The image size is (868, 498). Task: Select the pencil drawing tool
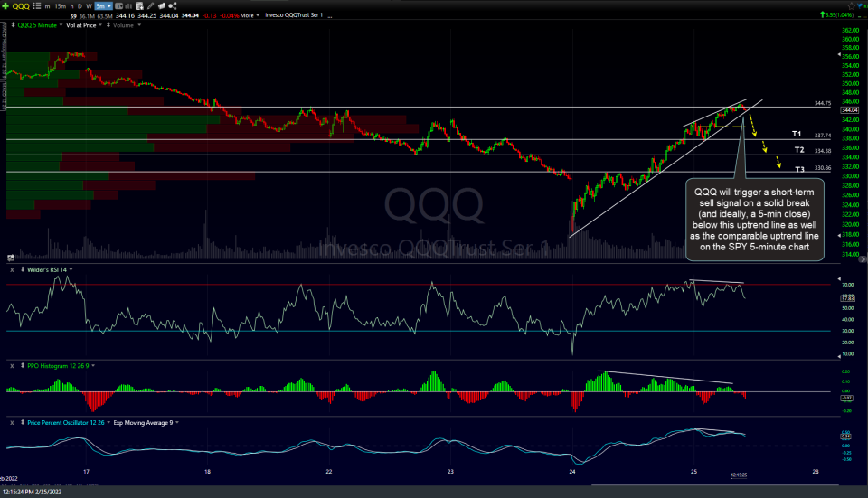coord(151,6)
